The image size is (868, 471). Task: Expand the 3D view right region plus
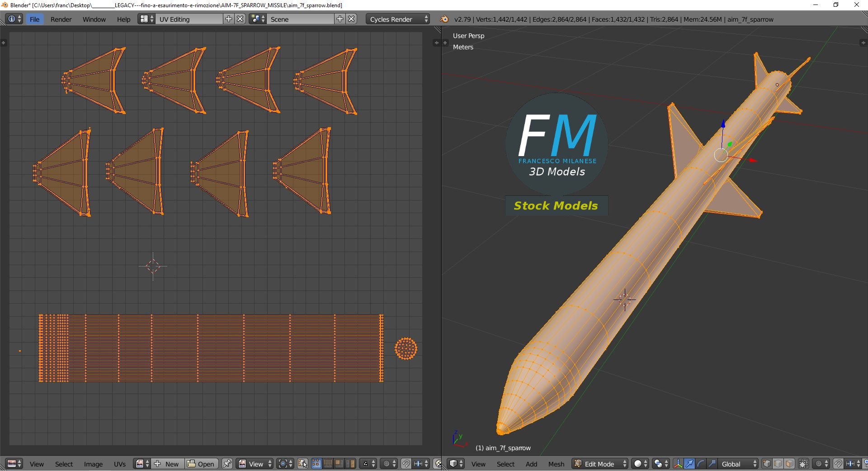(863, 43)
